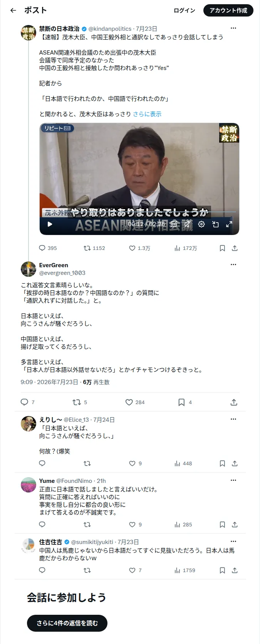Like the EverGreen post with 284 likes
The width and height of the screenshot is (260, 644).
pos(135,402)
